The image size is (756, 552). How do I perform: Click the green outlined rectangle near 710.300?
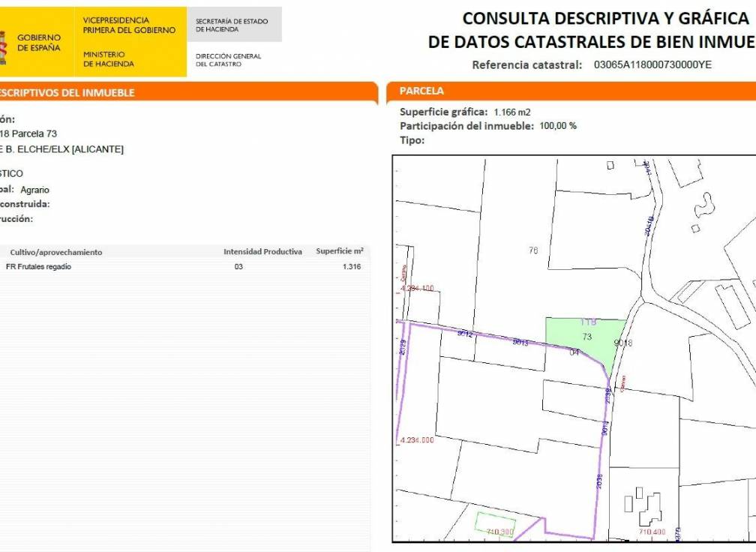tap(495, 524)
